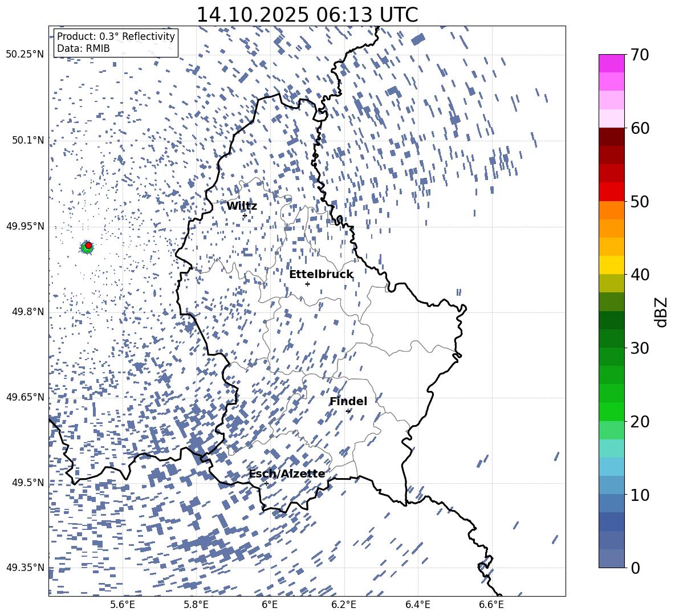Click the 49.95°N latitude label
This screenshot has width=675, height=616.
pos(25,226)
